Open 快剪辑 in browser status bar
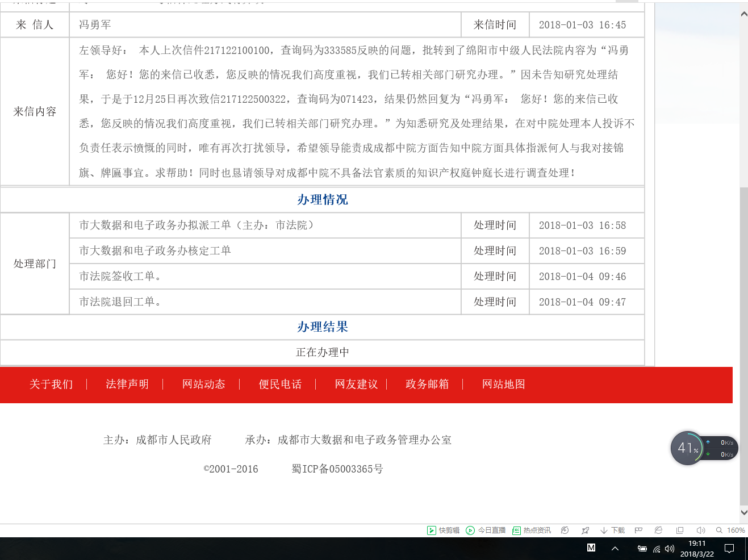 (444, 530)
